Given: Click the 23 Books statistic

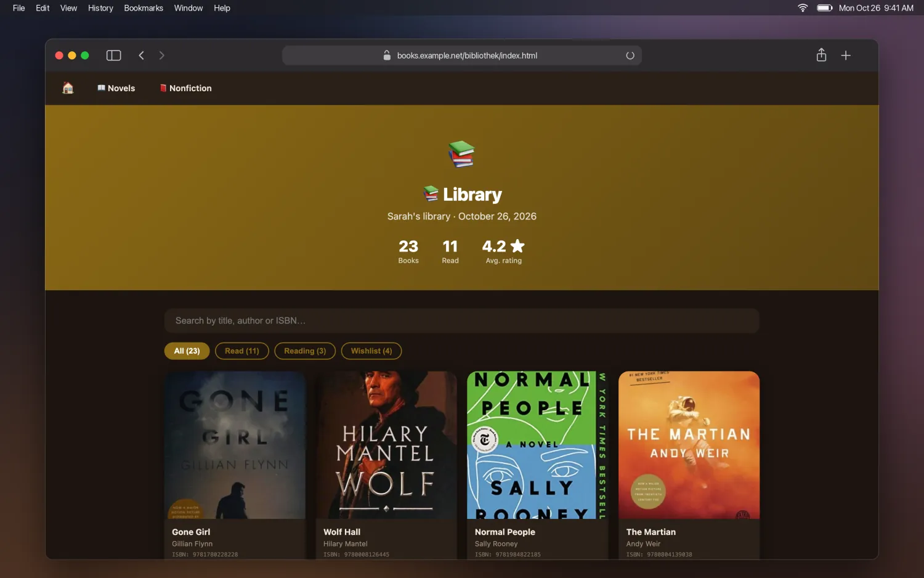Looking at the screenshot, I should point(408,251).
